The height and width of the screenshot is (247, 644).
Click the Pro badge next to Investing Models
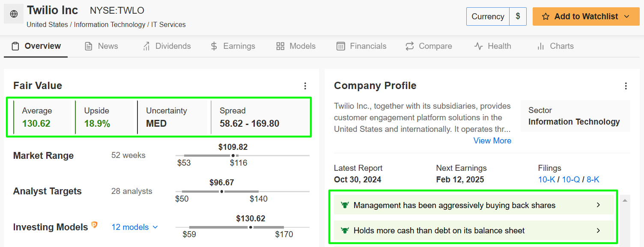(94, 225)
